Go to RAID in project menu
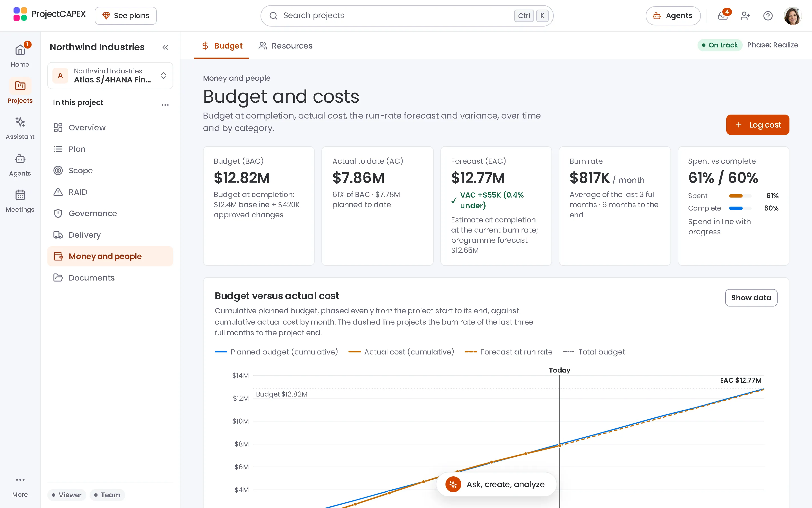Image resolution: width=812 pixels, height=508 pixels. (x=111, y=192)
